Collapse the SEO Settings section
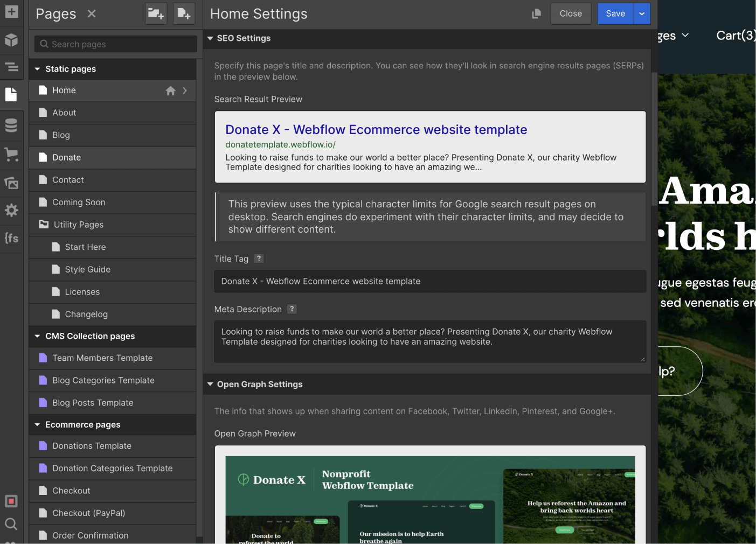 coord(210,38)
